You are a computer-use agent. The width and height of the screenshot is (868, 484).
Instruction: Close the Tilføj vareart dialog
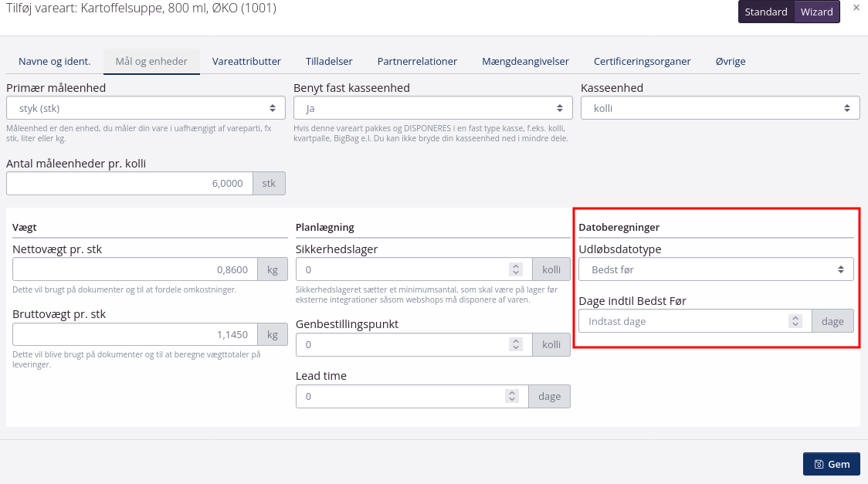pyautogui.click(x=856, y=8)
